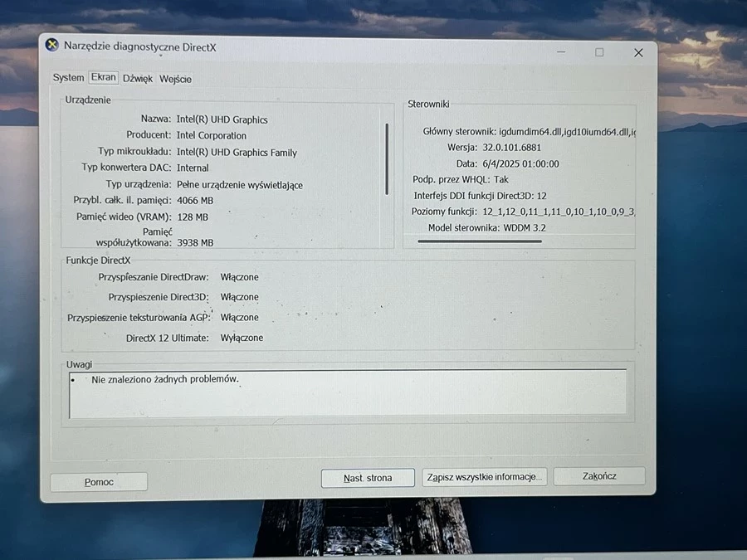Viewport: 747px width, 560px height.
Task: Click the Sterowniki panel horizontal scrollbar
Action: 480,241
